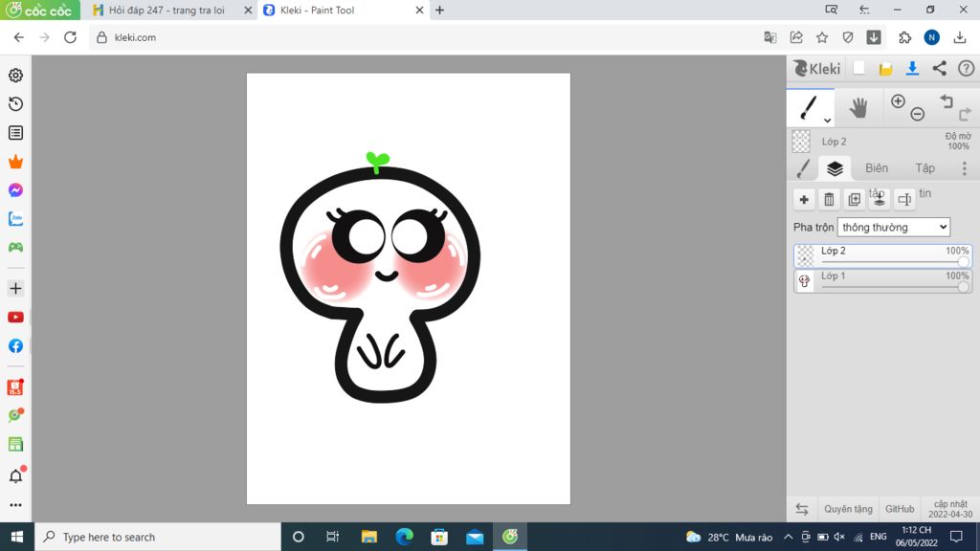980x551 pixels.
Task: Open the GitHub link
Action: coord(899,509)
